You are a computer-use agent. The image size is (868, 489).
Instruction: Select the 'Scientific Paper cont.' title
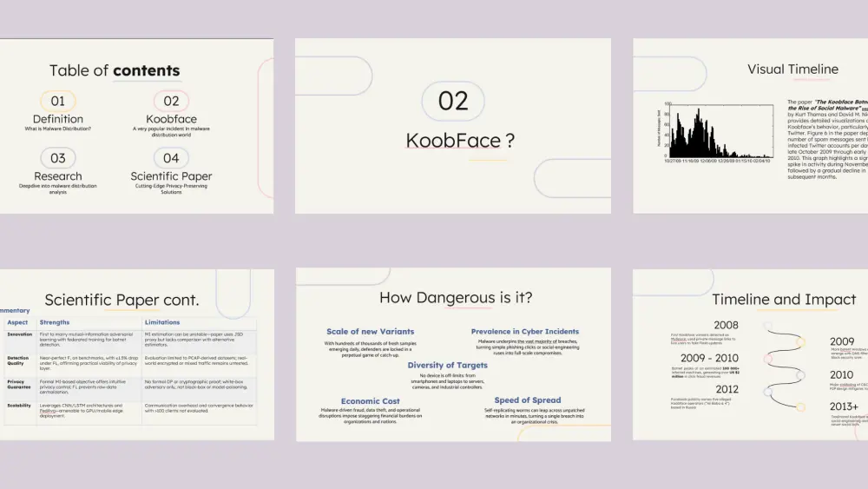[122, 301]
